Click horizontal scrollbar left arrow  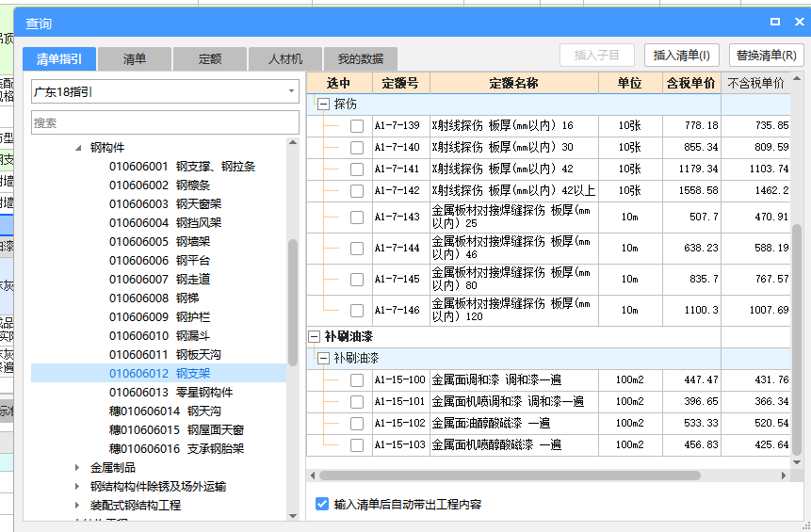click(x=313, y=476)
